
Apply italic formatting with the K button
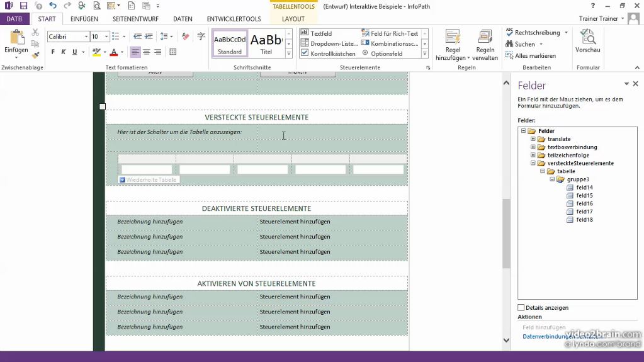coord(63,52)
